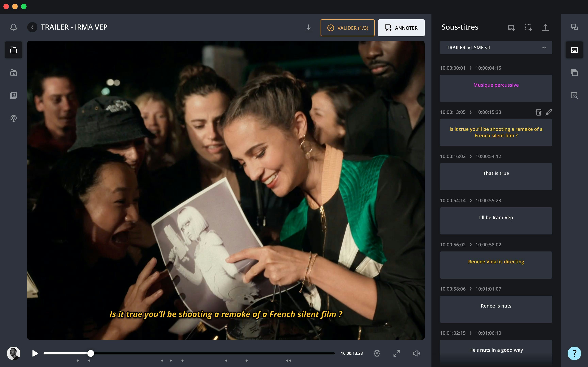Click the ANNOTER button
The height and width of the screenshot is (367, 588).
[x=401, y=28]
